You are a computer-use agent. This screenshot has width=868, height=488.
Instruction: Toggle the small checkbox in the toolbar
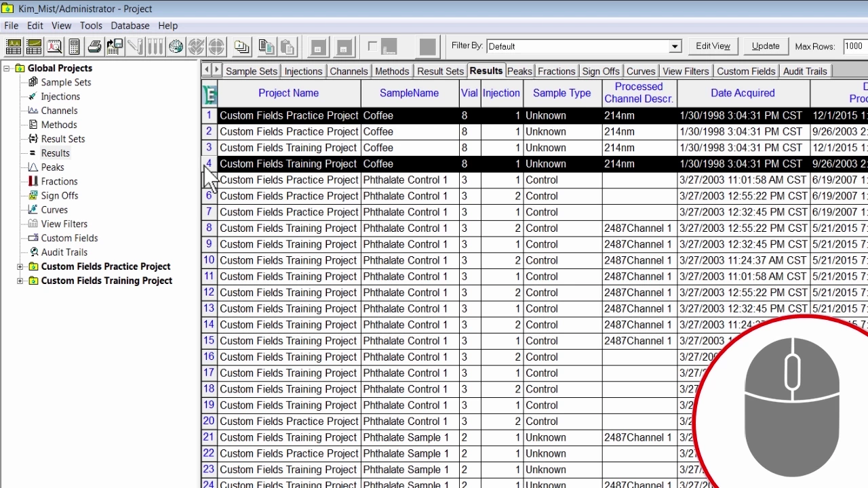click(372, 46)
